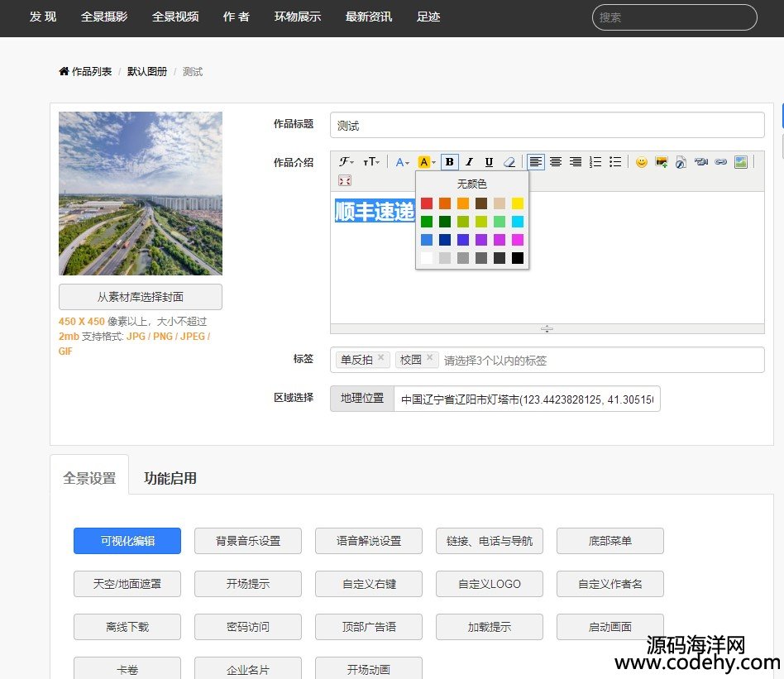Click the insert hyperlink chain icon

coord(720,162)
